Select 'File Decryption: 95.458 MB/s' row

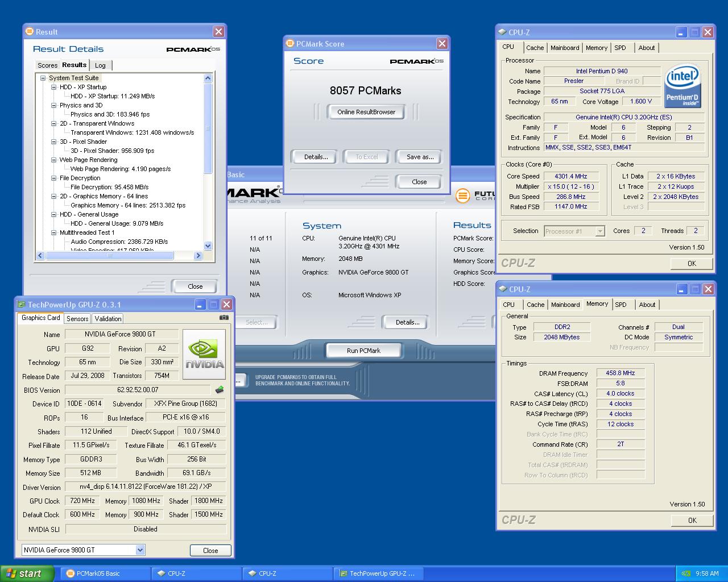point(110,187)
